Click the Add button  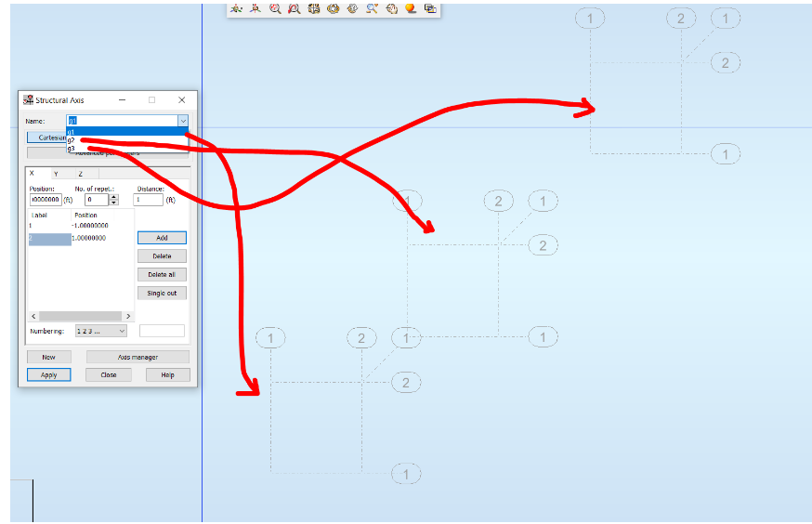[162, 238]
